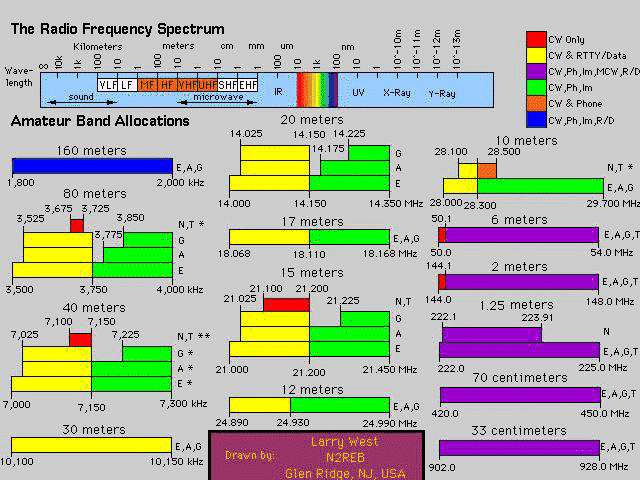
Task: Click the "80 meters" heading
Action: pyautogui.click(x=95, y=193)
